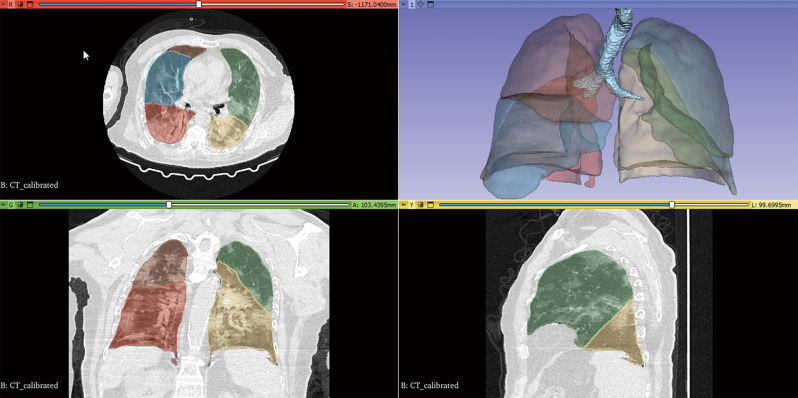The width and height of the screenshot is (798, 398).
Task: Click the S: -1171.0400mm offset field
Action: 372,4
